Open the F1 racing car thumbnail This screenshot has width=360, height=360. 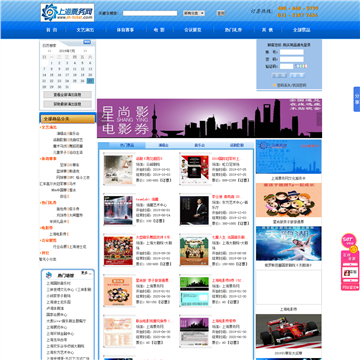(289, 331)
